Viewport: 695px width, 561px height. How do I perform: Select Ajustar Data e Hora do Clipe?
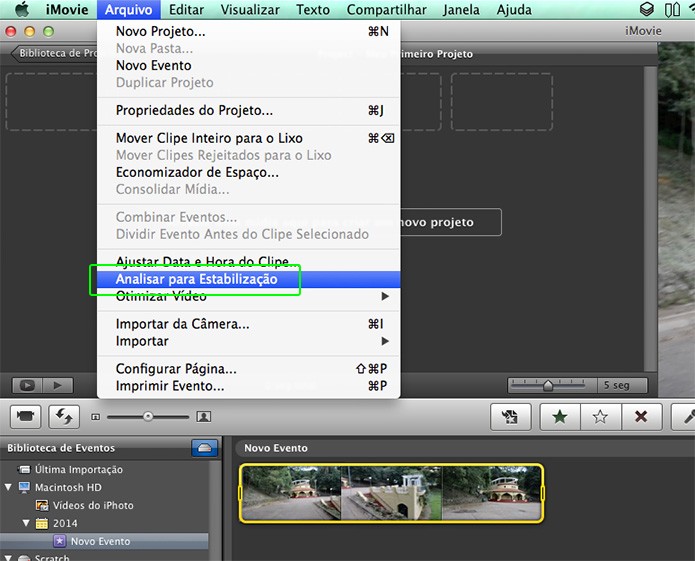point(249,262)
